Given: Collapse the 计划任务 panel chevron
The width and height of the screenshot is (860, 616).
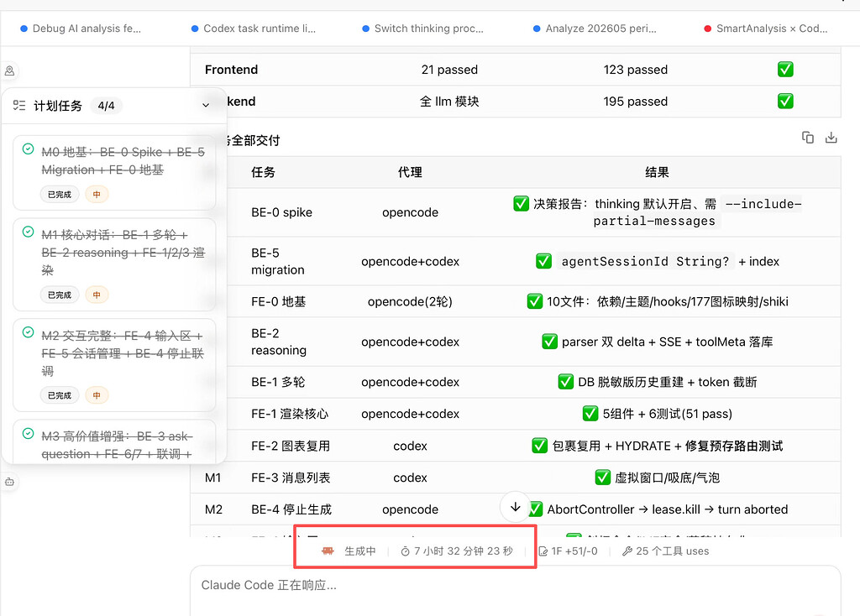Looking at the screenshot, I should tap(206, 105).
